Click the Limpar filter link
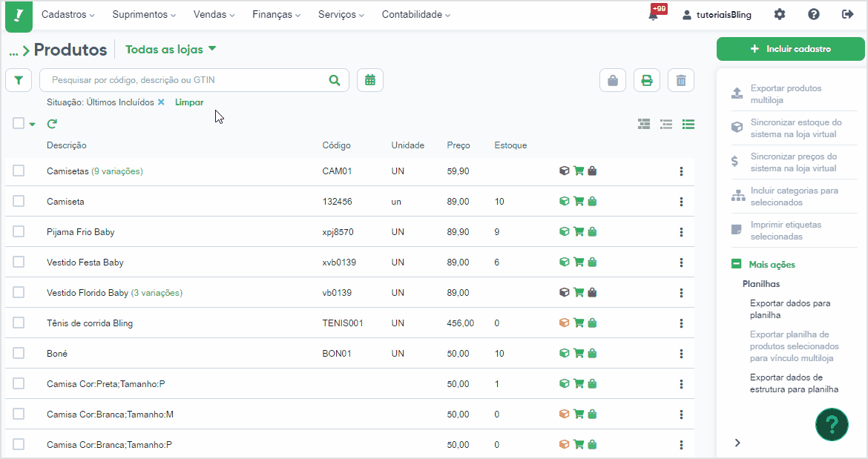Image resolution: width=868 pixels, height=459 pixels. tap(189, 102)
